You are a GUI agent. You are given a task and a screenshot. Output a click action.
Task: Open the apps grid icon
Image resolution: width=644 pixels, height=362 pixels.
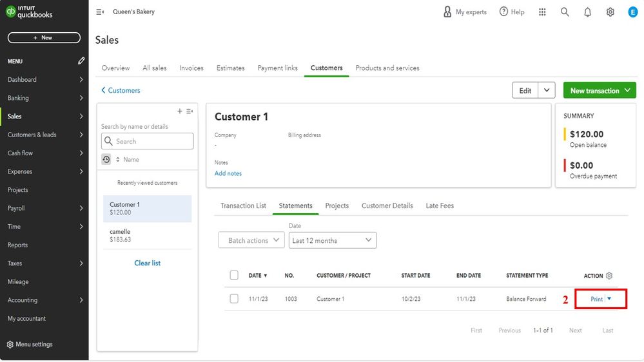[542, 12]
